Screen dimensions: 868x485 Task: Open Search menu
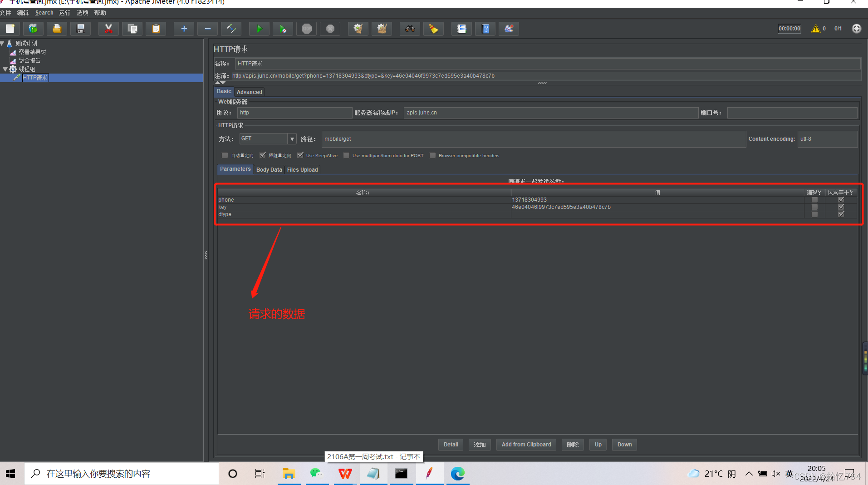(44, 13)
